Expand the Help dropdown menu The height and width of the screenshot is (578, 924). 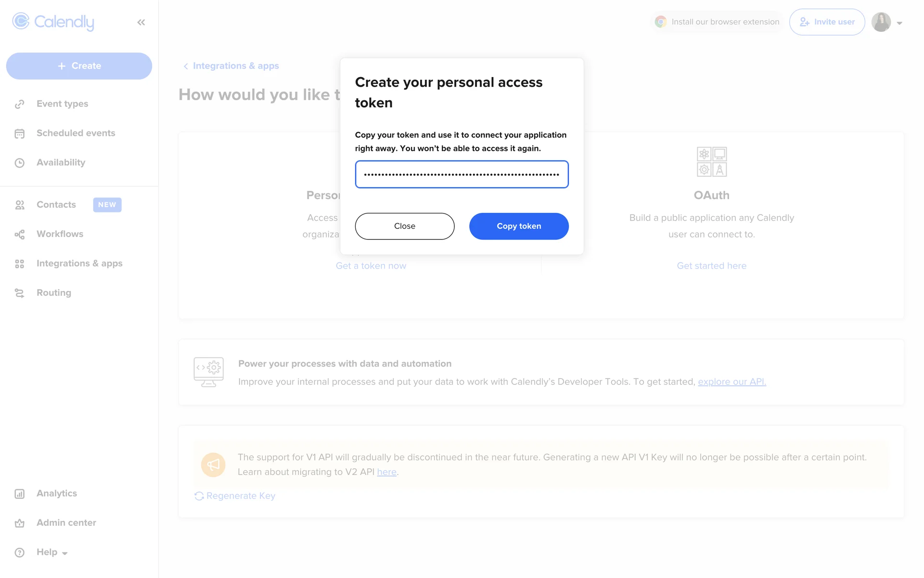tap(52, 552)
